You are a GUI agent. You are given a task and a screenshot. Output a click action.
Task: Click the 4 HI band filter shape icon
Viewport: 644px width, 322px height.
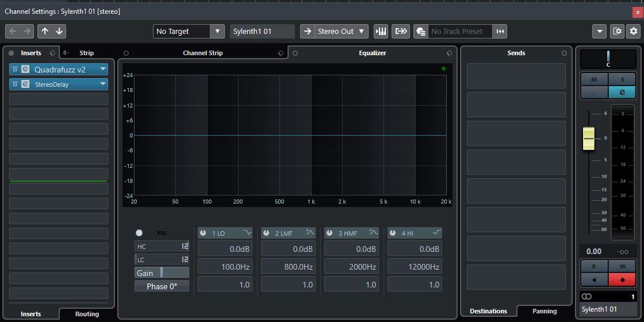437,233
